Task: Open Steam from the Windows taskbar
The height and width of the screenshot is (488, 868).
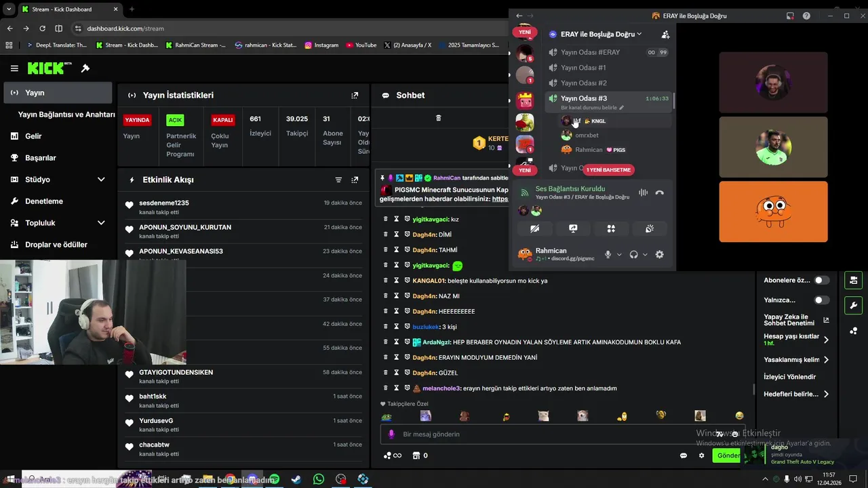Action: pyautogui.click(x=296, y=479)
